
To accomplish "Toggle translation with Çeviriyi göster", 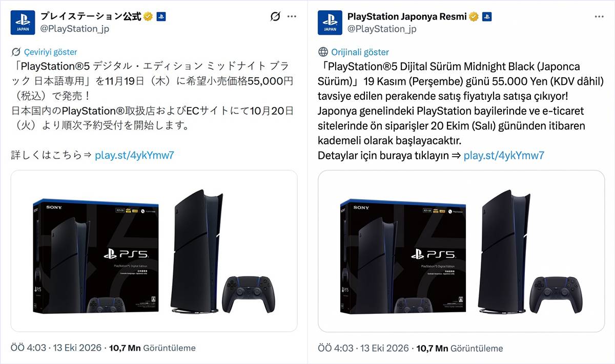I will point(51,52).
